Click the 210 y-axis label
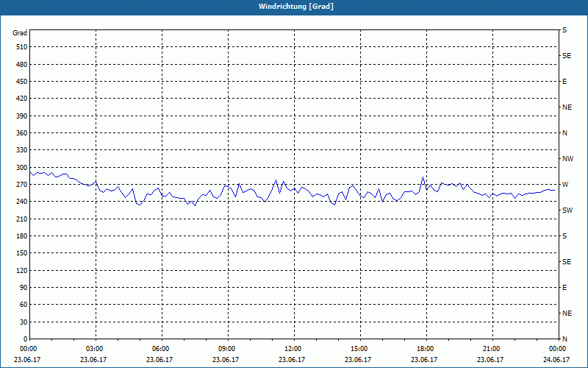This screenshot has width=588, height=368. point(22,219)
